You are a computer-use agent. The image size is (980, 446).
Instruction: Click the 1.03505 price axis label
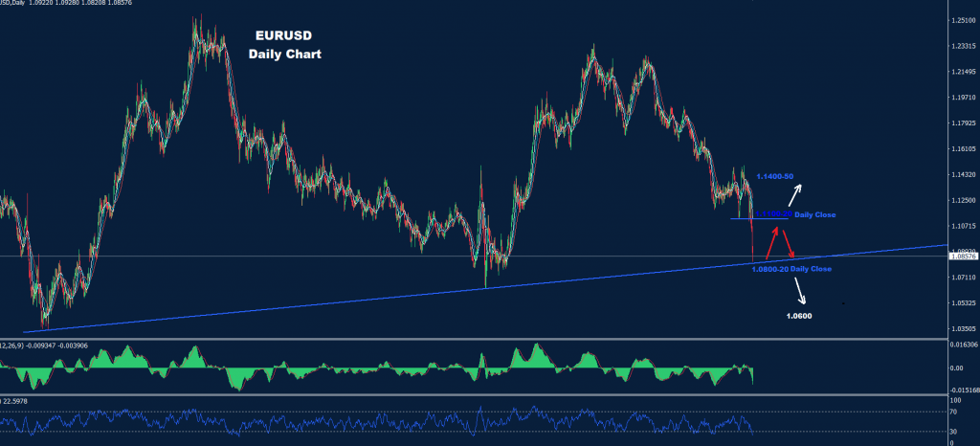coord(964,328)
